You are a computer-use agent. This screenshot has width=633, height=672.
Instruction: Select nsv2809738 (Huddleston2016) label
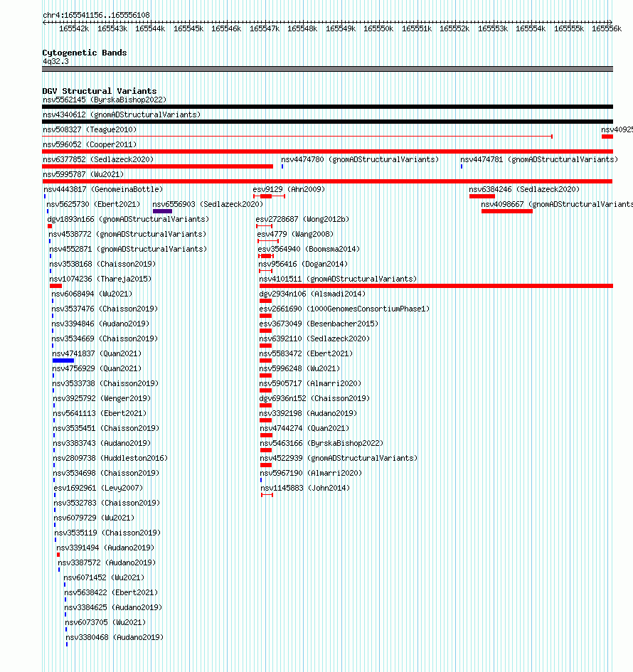pyautogui.click(x=110, y=458)
